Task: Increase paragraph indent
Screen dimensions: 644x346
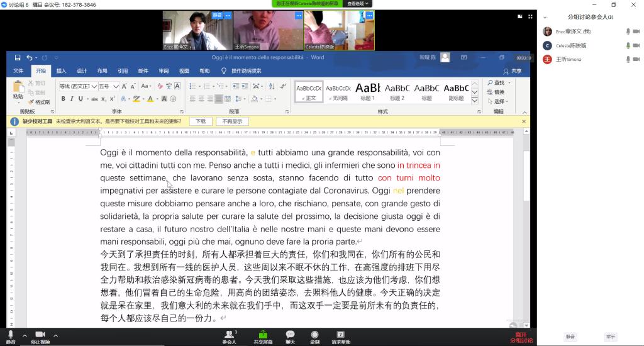Action: (x=245, y=86)
